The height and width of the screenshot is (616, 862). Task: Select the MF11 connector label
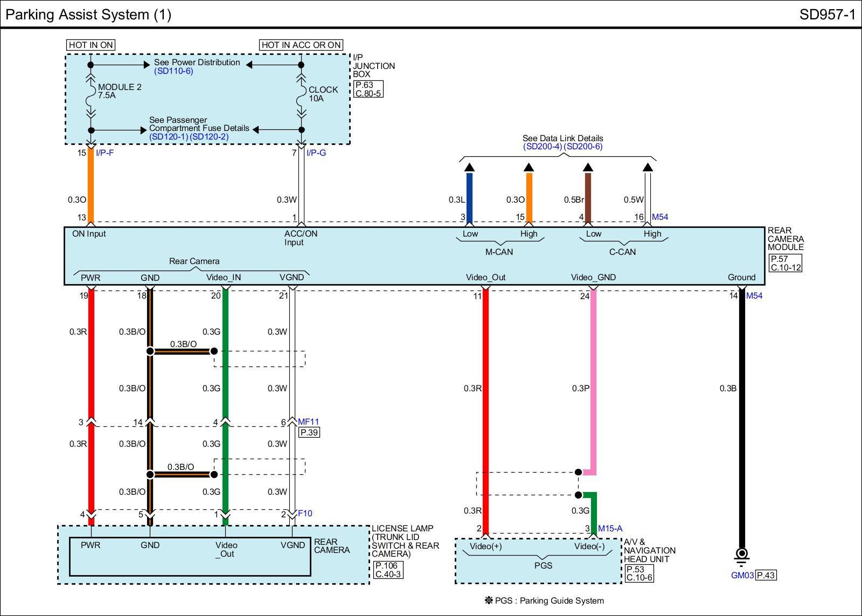308,422
